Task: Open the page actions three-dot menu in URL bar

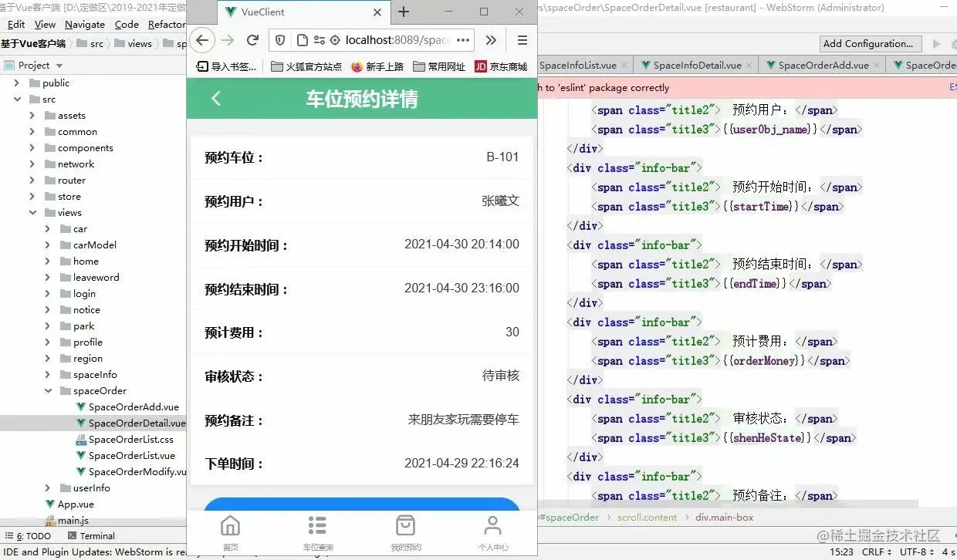Action: (x=463, y=40)
